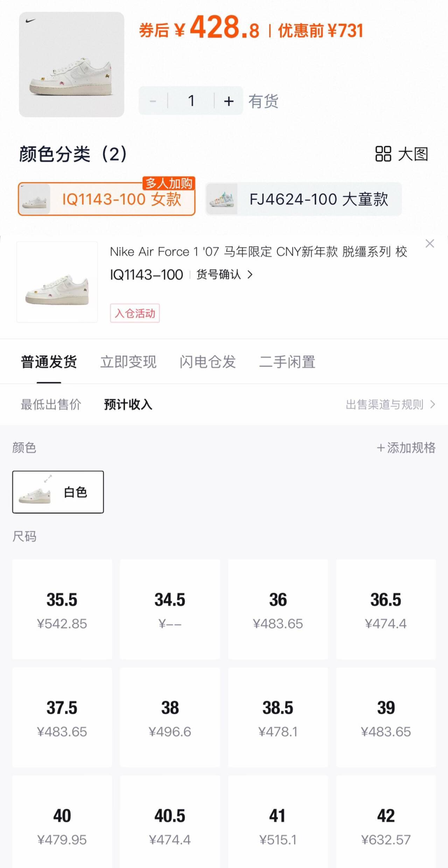Select FJ4624-100 big kids style option

click(x=303, y=199)
